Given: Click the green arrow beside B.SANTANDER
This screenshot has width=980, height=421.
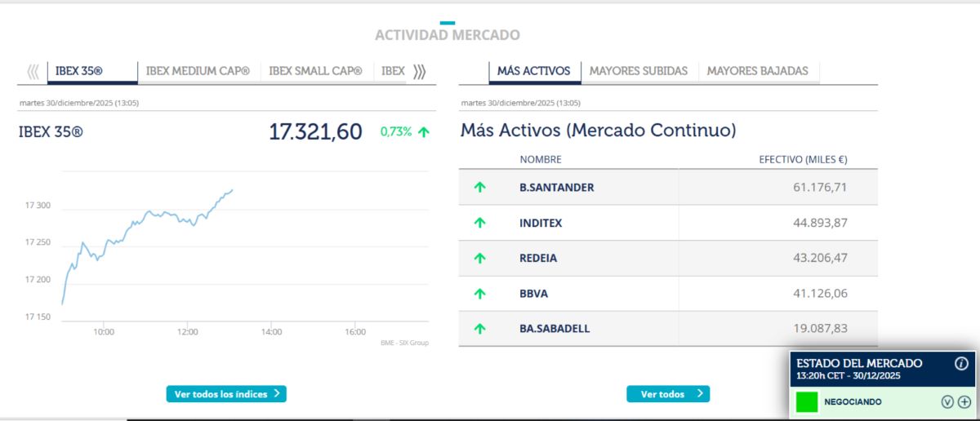Looking at the screenshot, I should click(480, 187).
